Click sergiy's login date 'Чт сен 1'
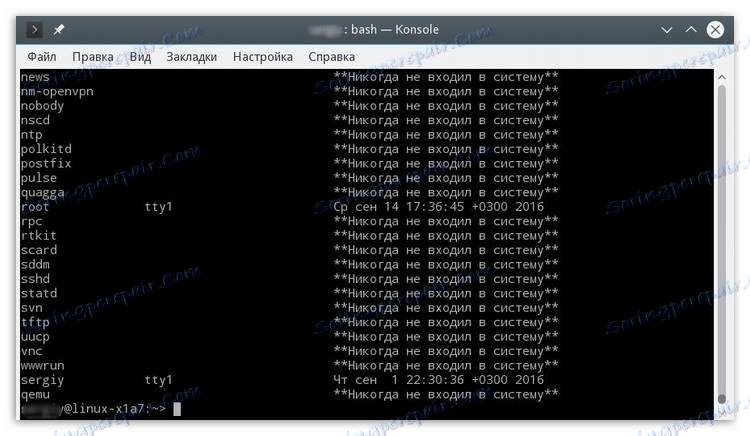The image size is (750, 436). point(365,380)
